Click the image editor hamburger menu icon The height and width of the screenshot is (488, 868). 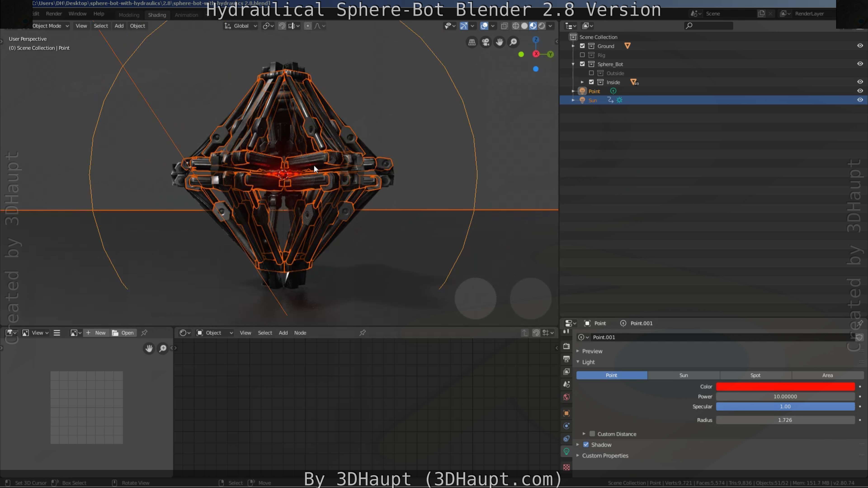click(57, 333)
